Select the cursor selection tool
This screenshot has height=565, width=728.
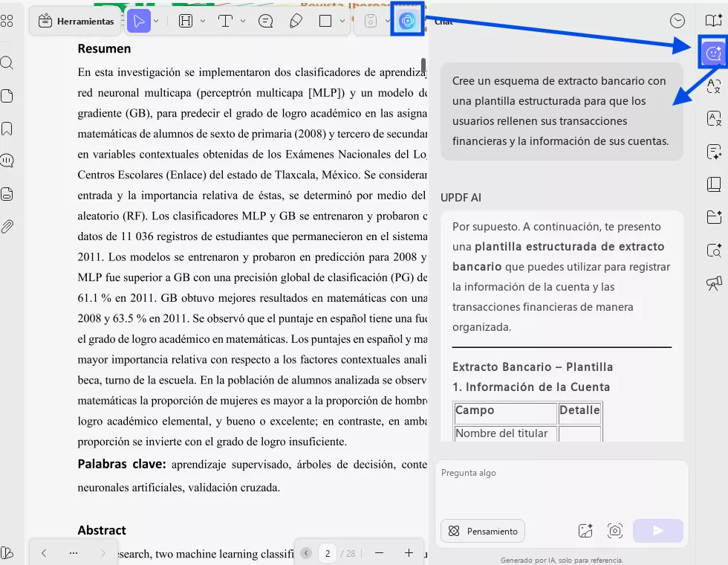pyautogui.click(x=139, y=21)
